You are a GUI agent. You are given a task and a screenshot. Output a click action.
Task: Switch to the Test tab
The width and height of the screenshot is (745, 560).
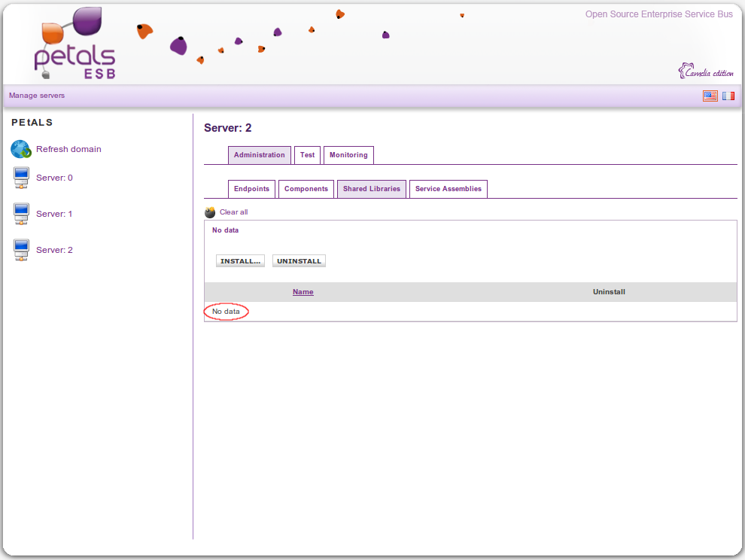coord(307,155)
